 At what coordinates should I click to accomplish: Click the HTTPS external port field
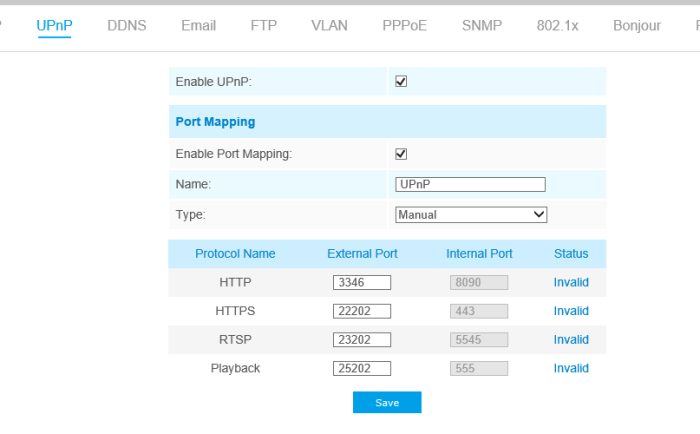point(362,311)
